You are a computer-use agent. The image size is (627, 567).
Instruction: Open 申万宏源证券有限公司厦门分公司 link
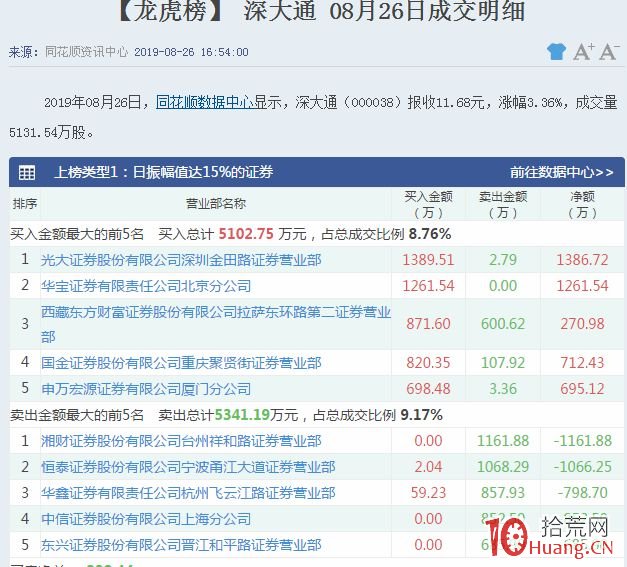146,389
